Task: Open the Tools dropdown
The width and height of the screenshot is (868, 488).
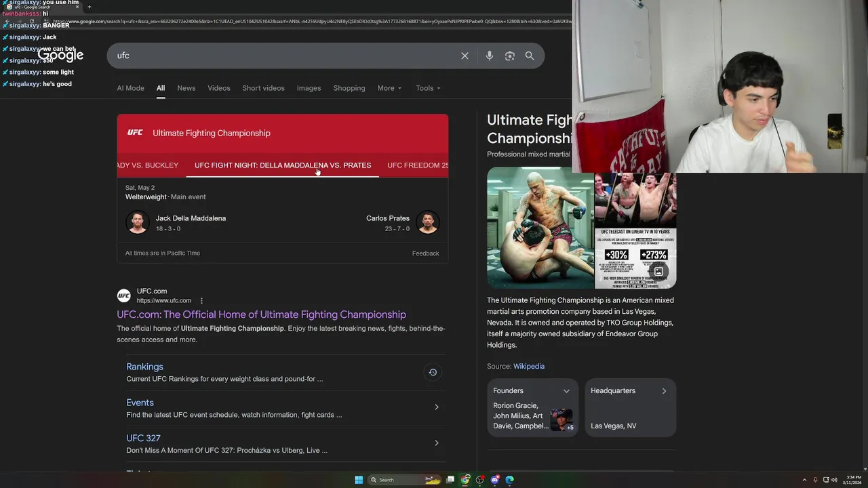Action: 428,88
